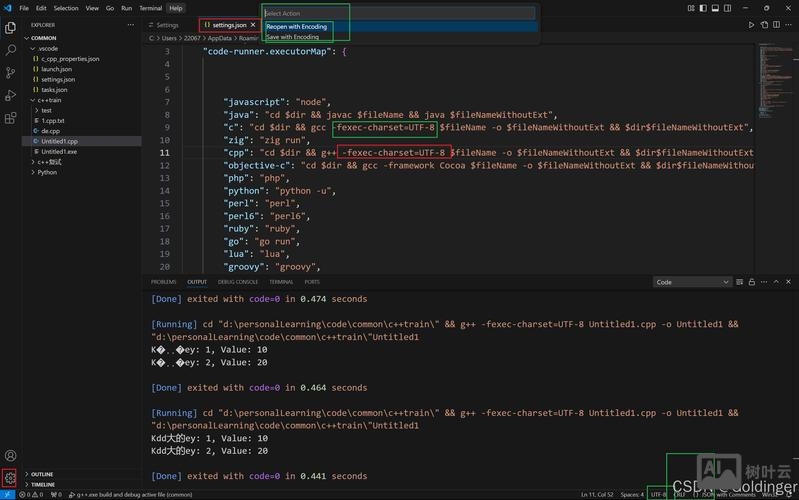
Task: Click the Manage gear icon
Action: pyautogui.click(x=10, y=478)
